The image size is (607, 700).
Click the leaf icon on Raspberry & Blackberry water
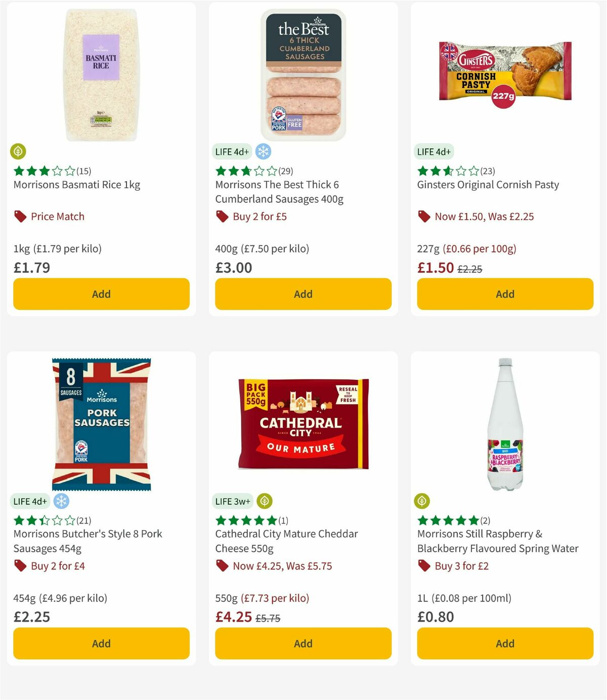[423, 501]
